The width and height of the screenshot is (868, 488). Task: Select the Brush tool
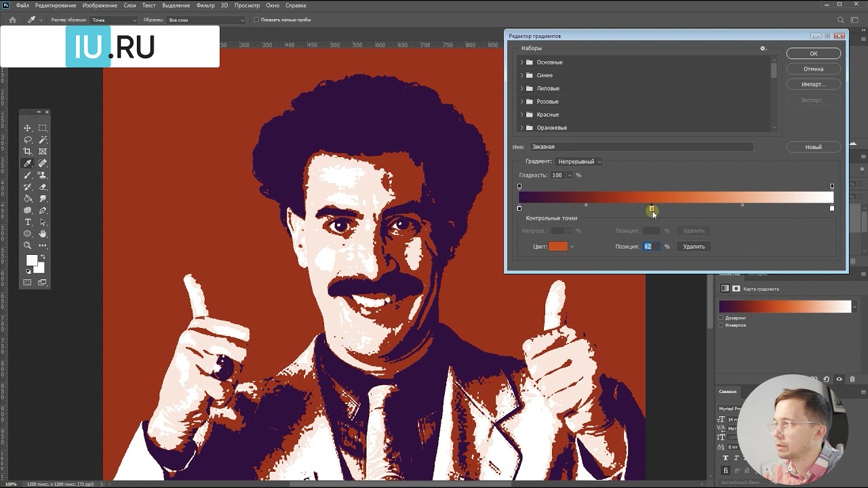[28, 175]
